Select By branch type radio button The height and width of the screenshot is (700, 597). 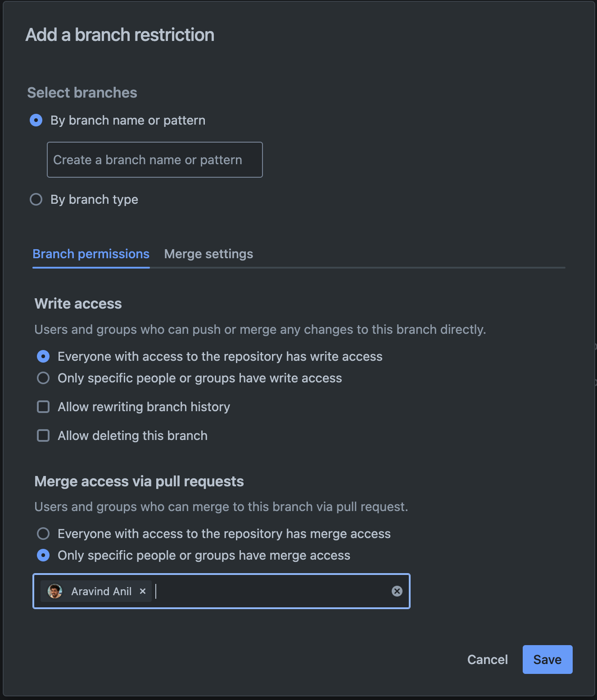[x=36, y=199]
